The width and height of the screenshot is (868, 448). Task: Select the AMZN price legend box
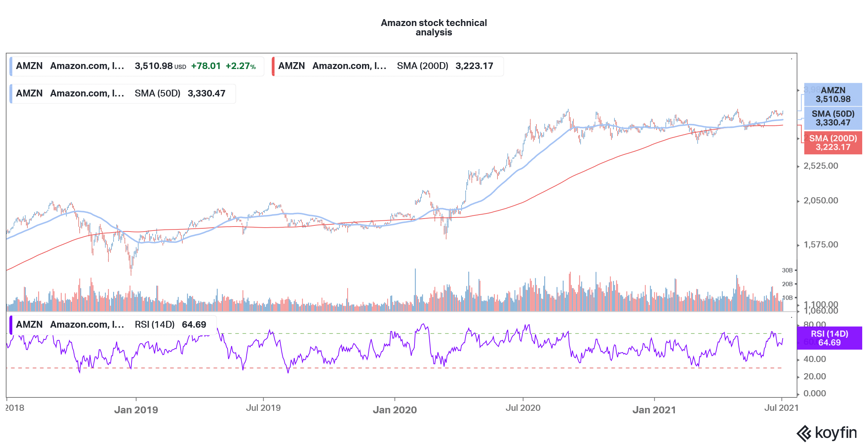(x=137, y=66)
